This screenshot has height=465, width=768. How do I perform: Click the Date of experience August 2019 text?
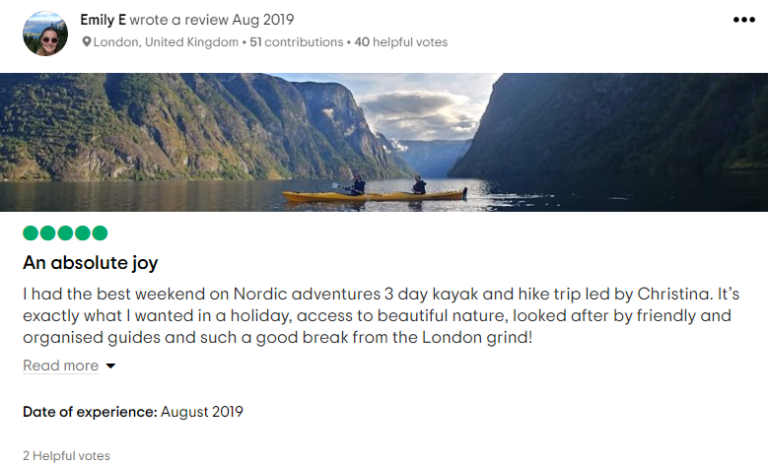point(133,412)
